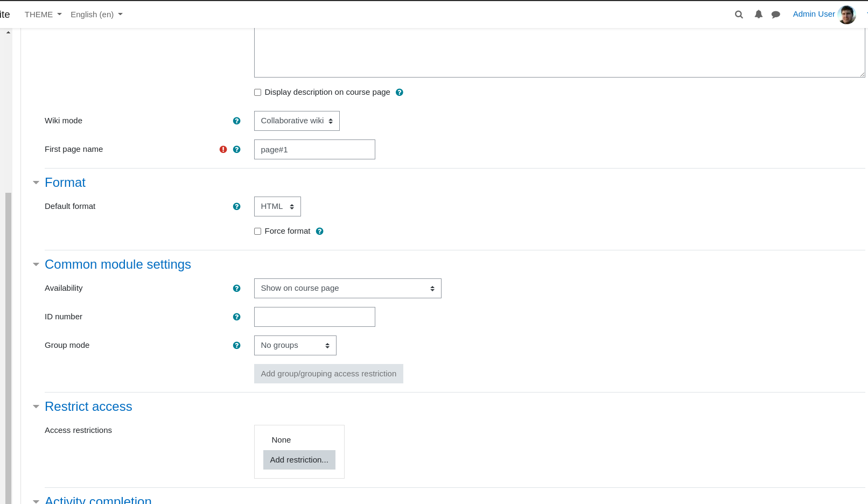Click inside the description text area
The height and width of the screenshot is (504, 868).
pyautogui.click(x=559, y=53)
